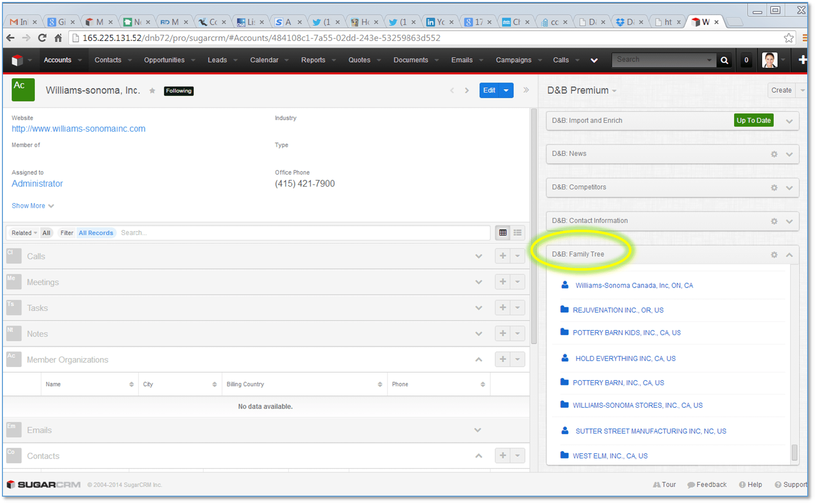This screenshot has height=504, width=816.
Task: Add Member Organization with plus
Action: [x=502, y=359]
